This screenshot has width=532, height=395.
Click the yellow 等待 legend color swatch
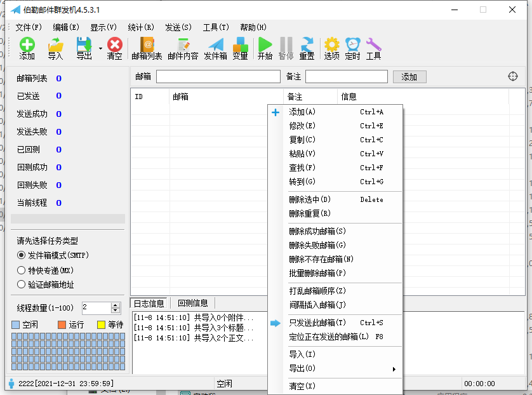coord(101,325)
